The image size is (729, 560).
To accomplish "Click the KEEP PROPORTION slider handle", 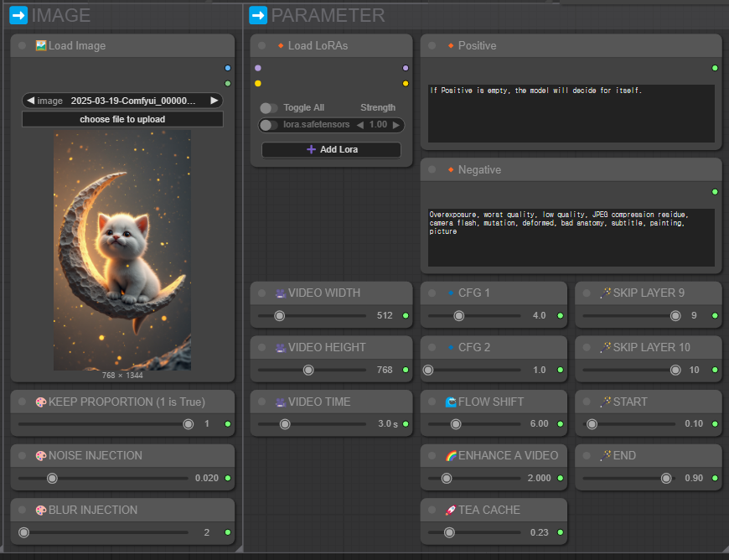I will (x=189, y=424).
